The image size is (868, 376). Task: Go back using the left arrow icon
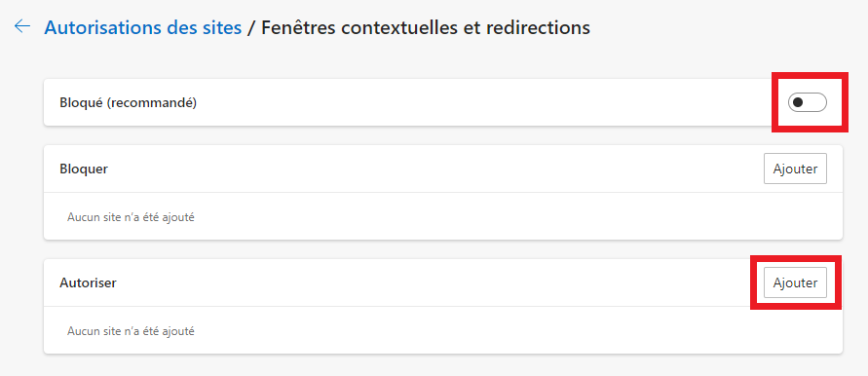(22, 26)
